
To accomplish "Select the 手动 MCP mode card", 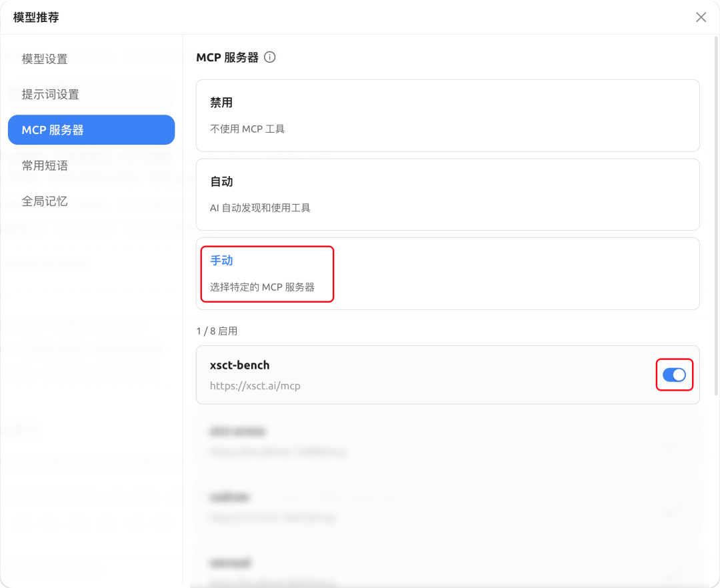I will coord(446,273).
